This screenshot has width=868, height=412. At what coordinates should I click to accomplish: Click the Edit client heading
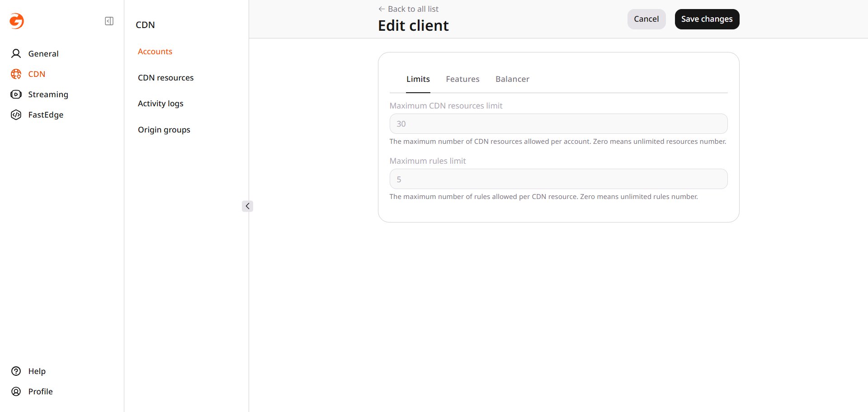(413, 26)
